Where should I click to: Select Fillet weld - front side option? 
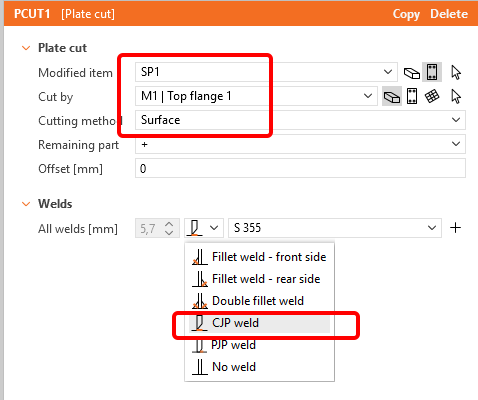259,257
